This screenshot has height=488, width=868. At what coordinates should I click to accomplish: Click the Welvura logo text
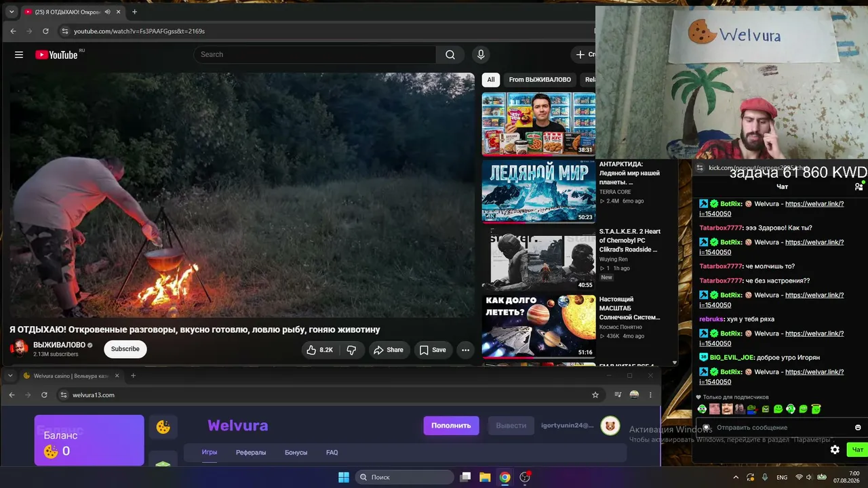[238, 426]
